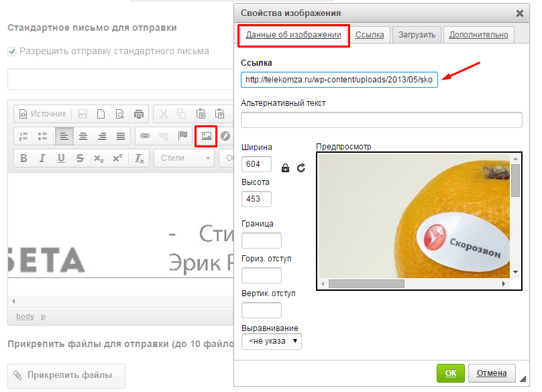Click the Image insert icon in toolbar

[x=206, y=136]
